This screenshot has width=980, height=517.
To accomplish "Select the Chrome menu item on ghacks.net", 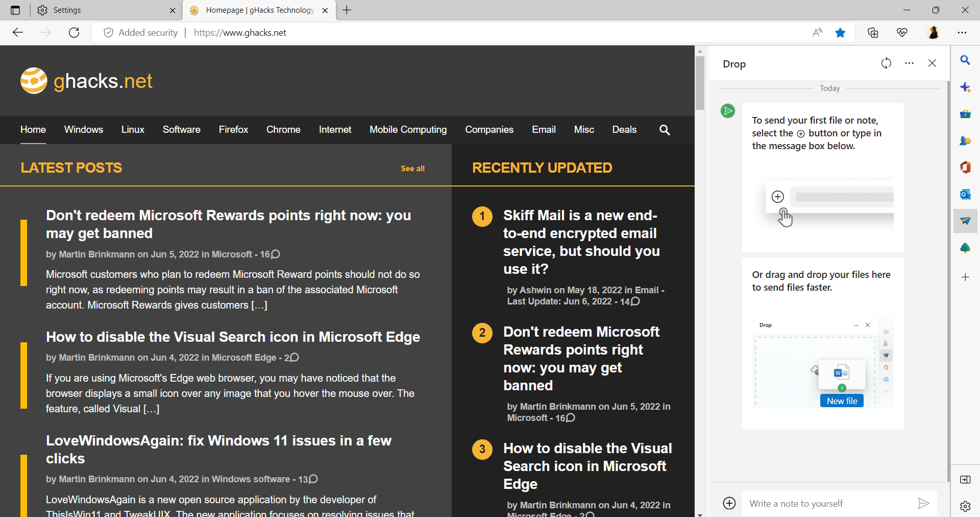I will pyautogui.click(x=283, y=129).
